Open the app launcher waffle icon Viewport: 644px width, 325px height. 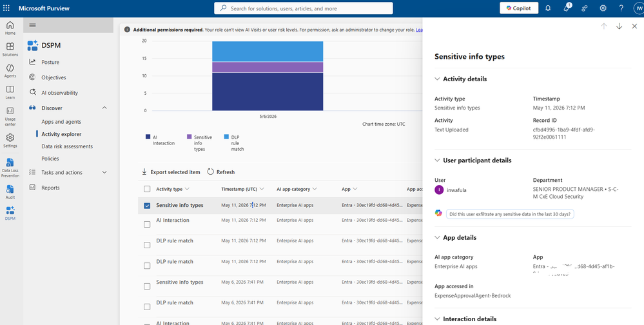click(6, 8)
